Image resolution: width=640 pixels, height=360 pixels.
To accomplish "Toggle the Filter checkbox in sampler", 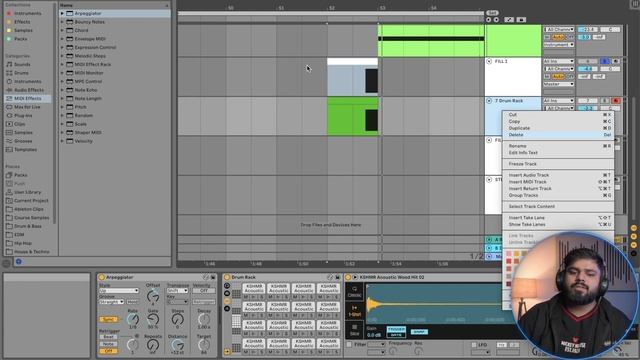I will coord(349,344).
